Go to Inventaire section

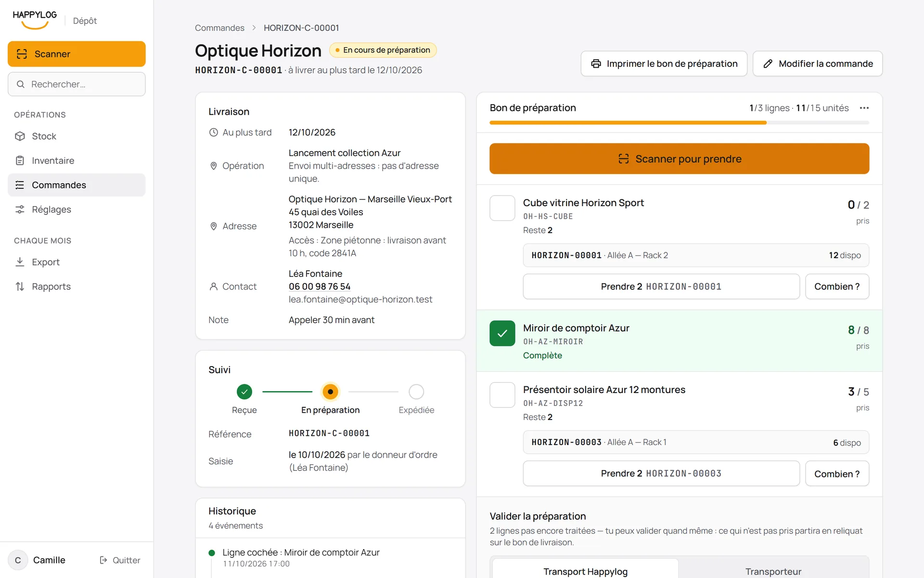click(77, 160)
